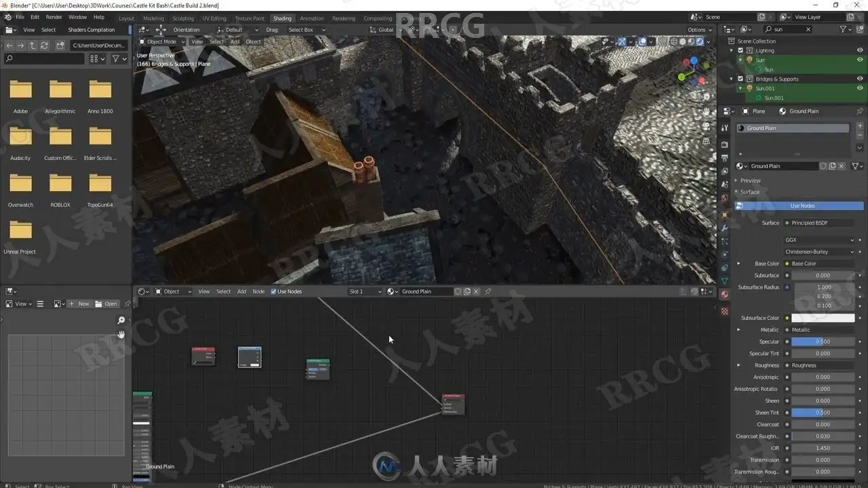Refresh the file browser list
Viewport: 868px width, 488px height.
click(x=44, y=45)
